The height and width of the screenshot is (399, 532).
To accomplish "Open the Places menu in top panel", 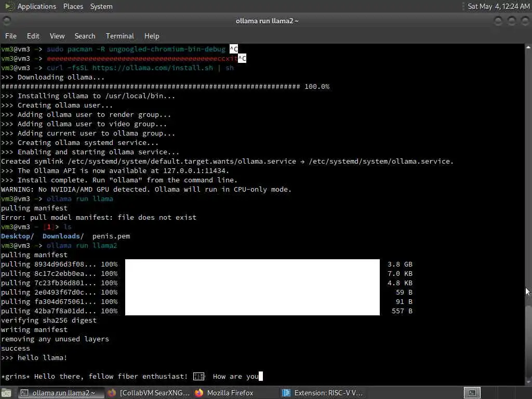I will [x=73, y=6].
